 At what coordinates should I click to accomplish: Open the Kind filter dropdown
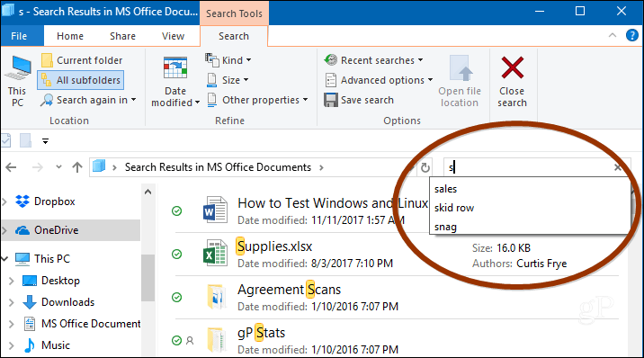point(228,60)
